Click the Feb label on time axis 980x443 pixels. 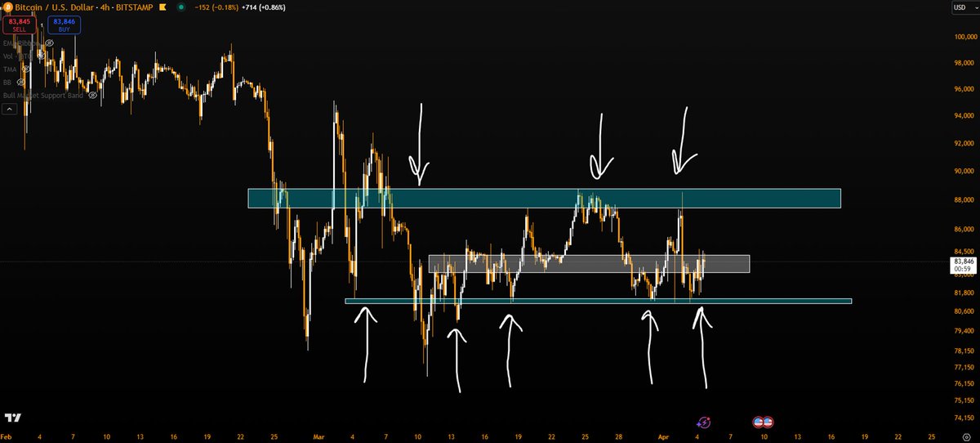(x=7, y=438)
